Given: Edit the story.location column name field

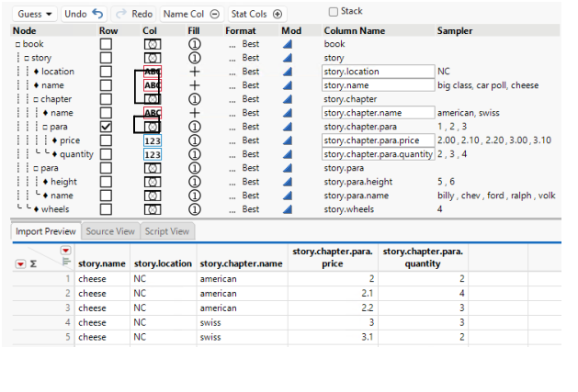Looking at the screenshot, I should [379, 72].
